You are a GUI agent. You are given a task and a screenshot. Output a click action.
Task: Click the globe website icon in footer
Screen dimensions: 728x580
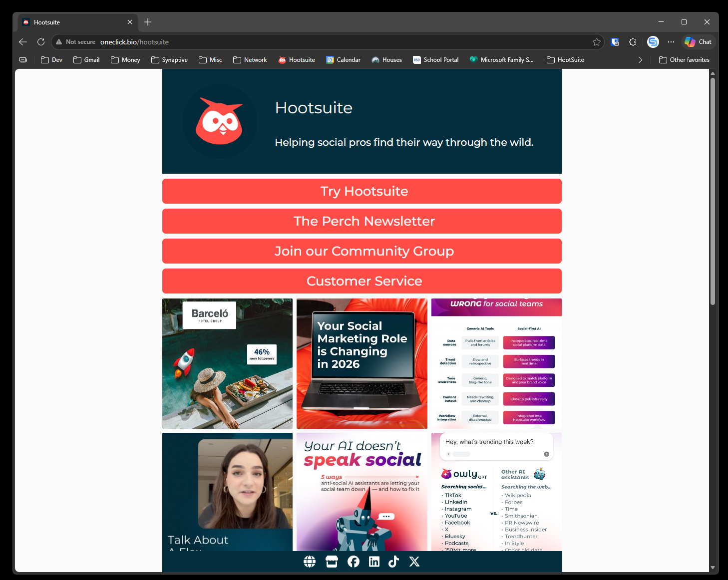click(x=310, y=562)
